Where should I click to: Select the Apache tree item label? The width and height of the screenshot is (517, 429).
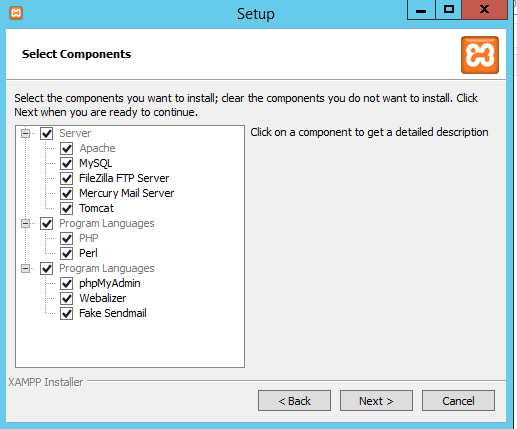click(x=97, y=148)
